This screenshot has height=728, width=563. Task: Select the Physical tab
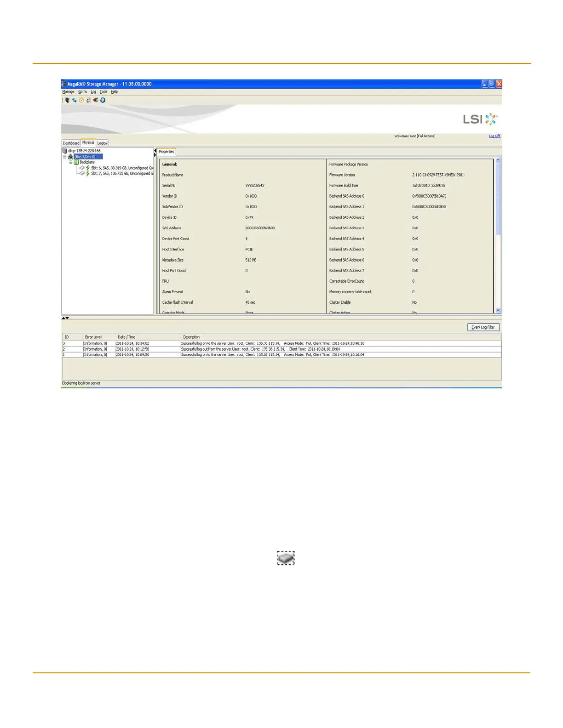click(x=88, y=142)
